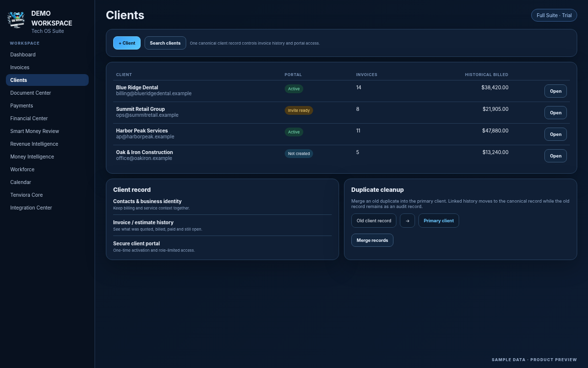
Task: Click ap@harborpeak.example email
Action: [145, 136]
